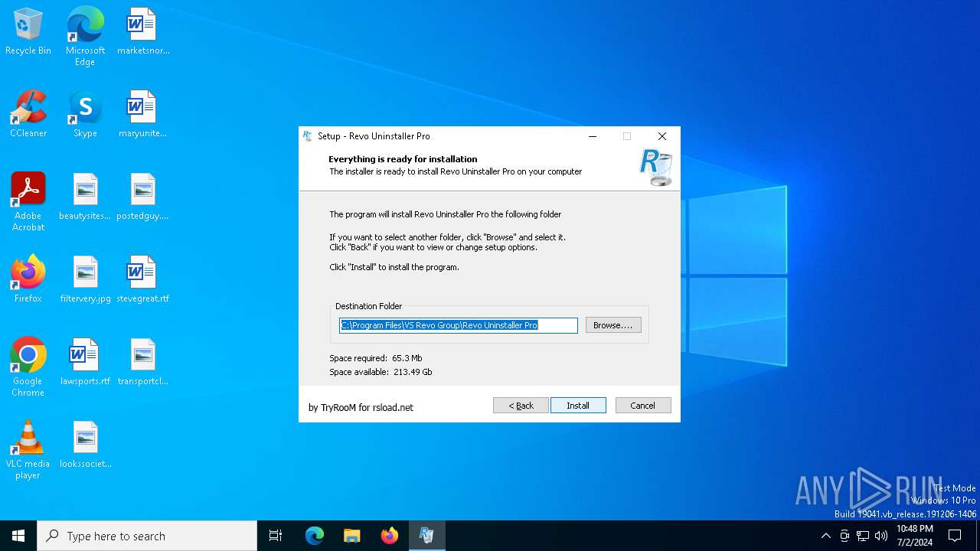Viewport: 980px width, 551px height.
Task: Minimize the Setup window
Action: [x=592, y=136]
